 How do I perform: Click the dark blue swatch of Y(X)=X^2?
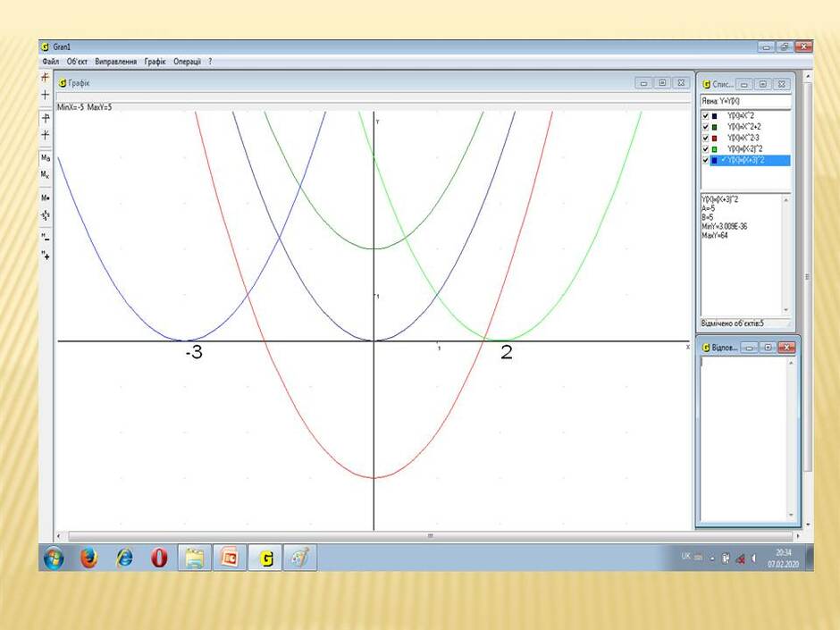(x=714, y=115)
